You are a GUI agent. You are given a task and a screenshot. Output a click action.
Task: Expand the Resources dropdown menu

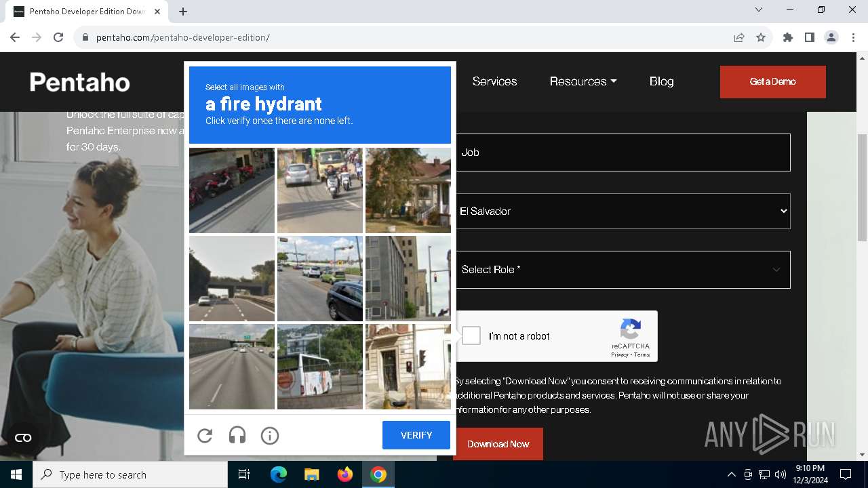coord(583,81)
